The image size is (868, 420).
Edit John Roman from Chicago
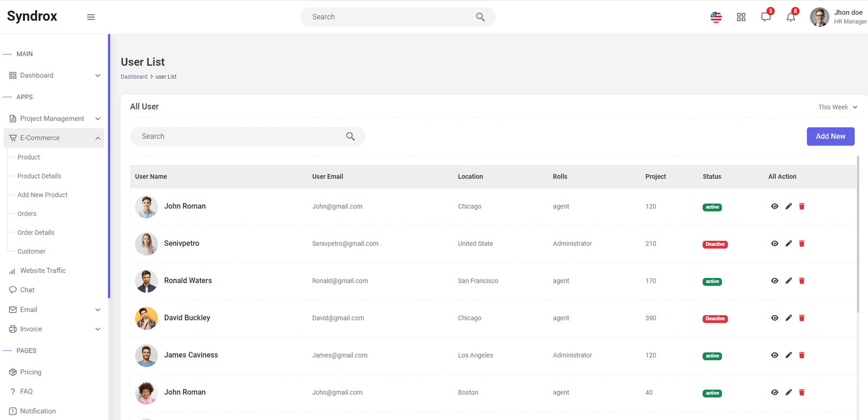coord(789,206)
